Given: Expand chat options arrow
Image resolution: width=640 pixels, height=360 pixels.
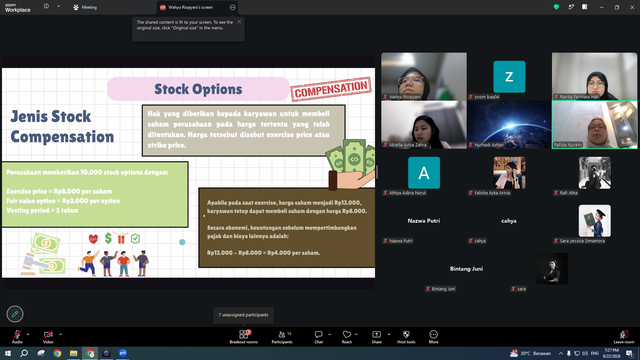Looking at the screenshot, I should (x=329, y=334).
